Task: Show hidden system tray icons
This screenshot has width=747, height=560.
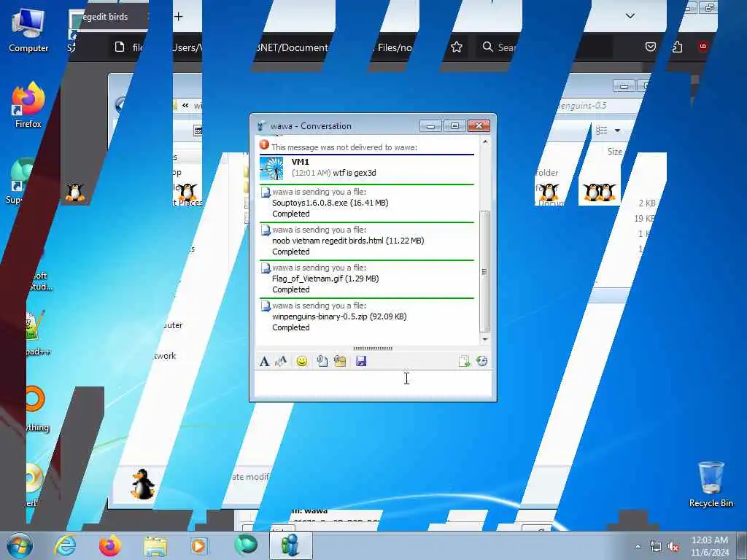Action: (638, 547)
